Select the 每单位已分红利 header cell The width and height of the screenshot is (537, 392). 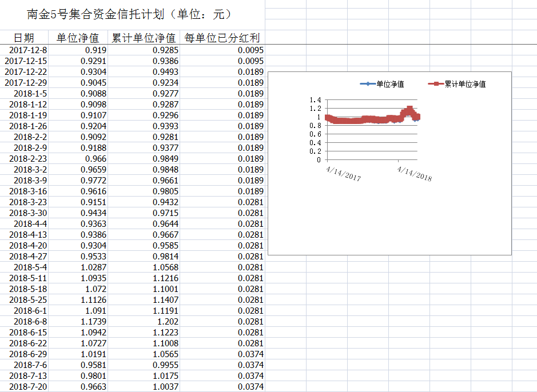pos(222,38)
